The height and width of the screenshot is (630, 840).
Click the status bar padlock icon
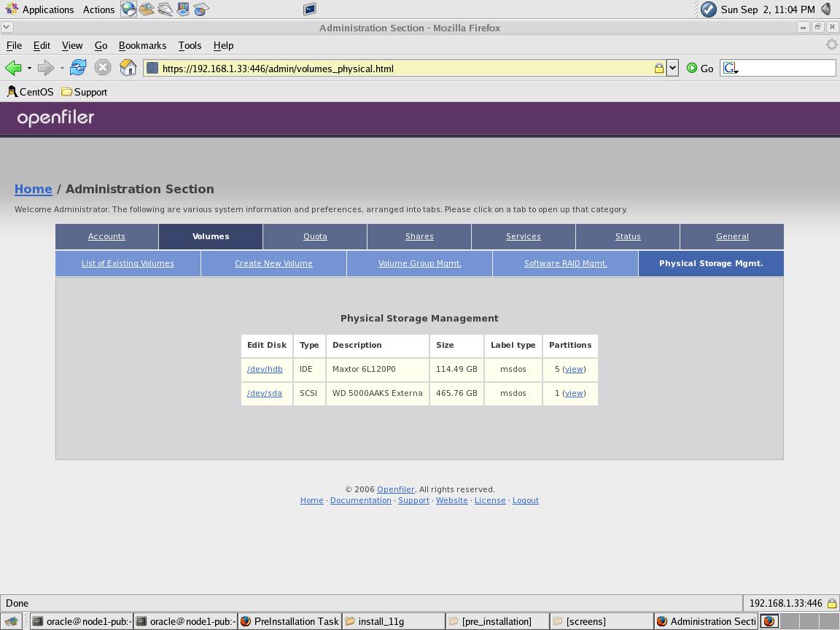(x=831, y=603)
